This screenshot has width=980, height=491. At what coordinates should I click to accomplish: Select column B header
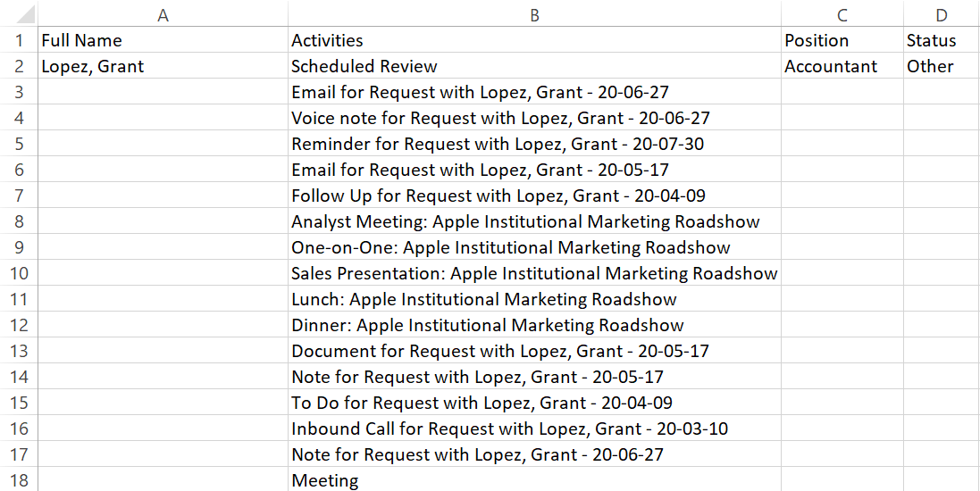tap(534, 14)
